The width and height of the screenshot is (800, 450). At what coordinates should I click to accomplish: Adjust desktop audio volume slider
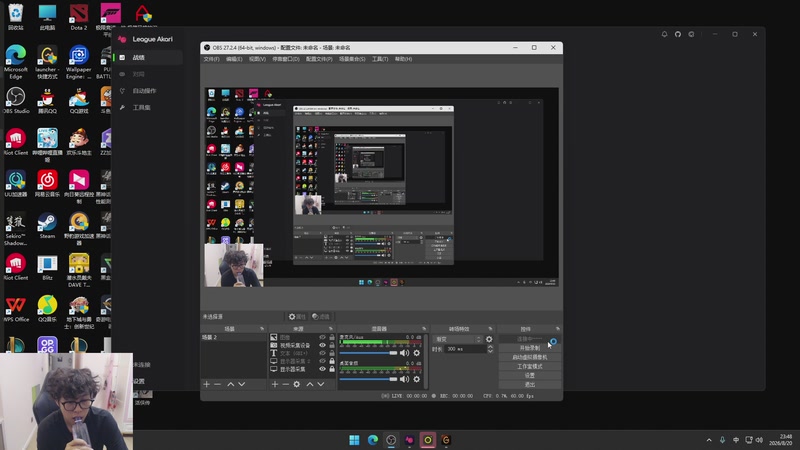click(368, 379)
